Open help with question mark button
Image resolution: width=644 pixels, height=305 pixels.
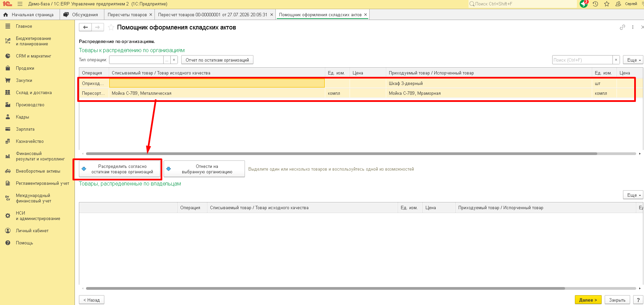point(638,300)
